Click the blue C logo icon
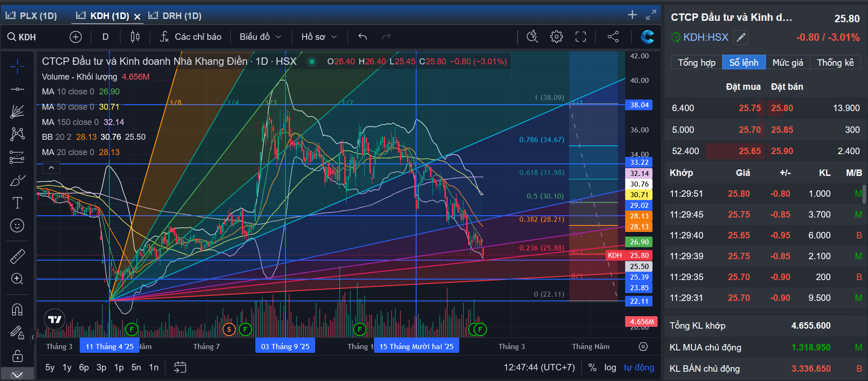 click(x=647, y=37)
